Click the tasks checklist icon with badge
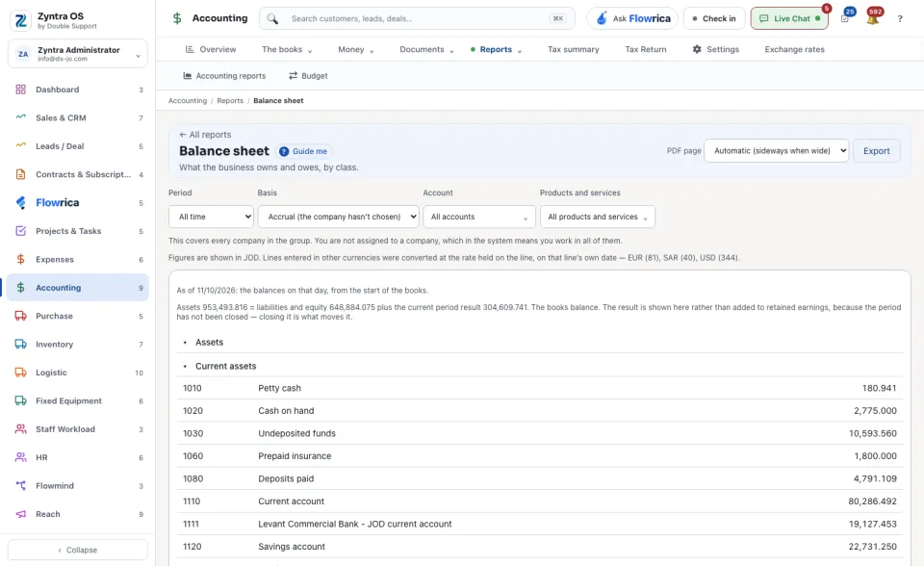 pyautogui.click(x=845, y=19)
